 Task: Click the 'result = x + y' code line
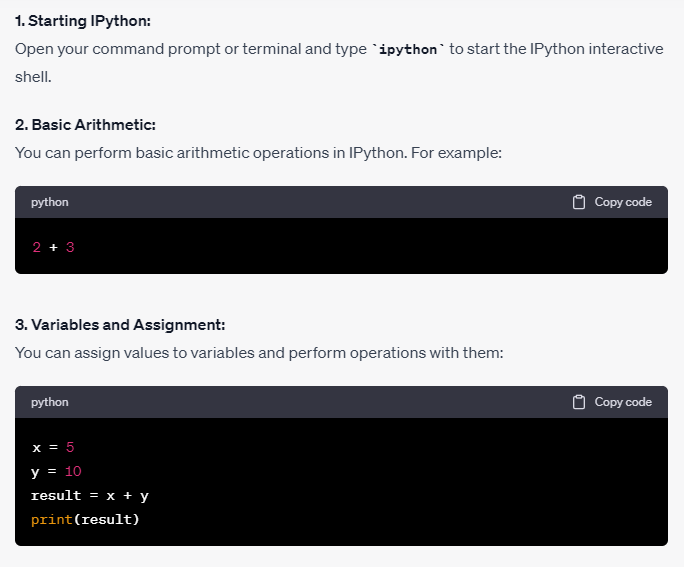point(89,495)
